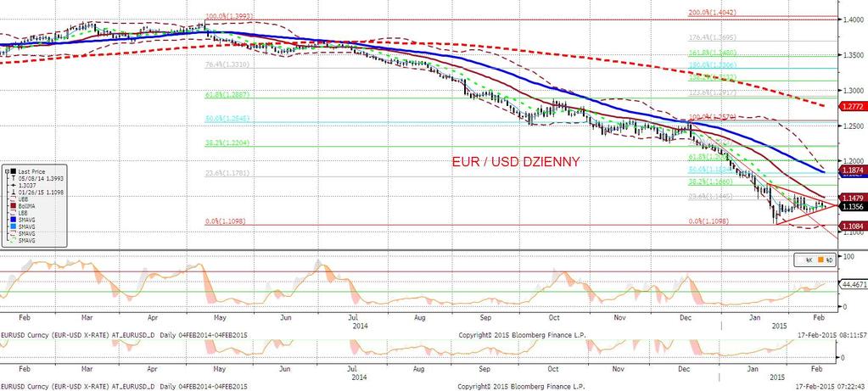Click the 1.1479 price tag on axis
The width and height of the screenshot is (868, 391).
(x=853, y=198)
